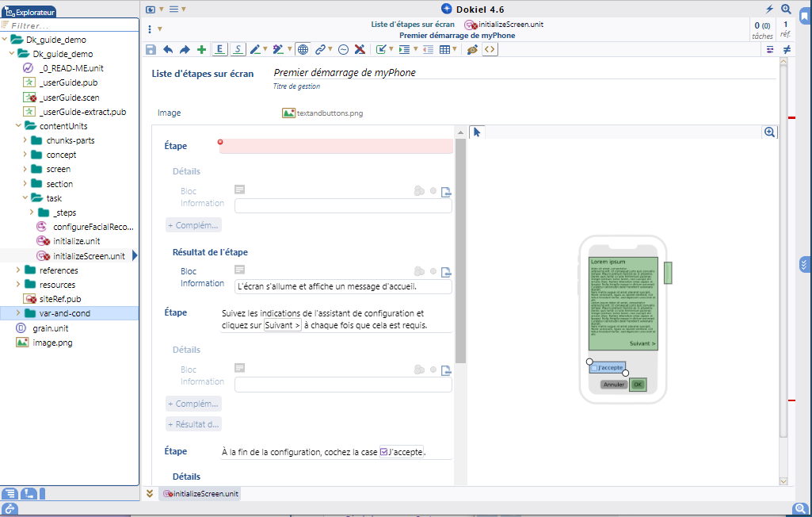Click the red decrease indent icon

[428, 50]
